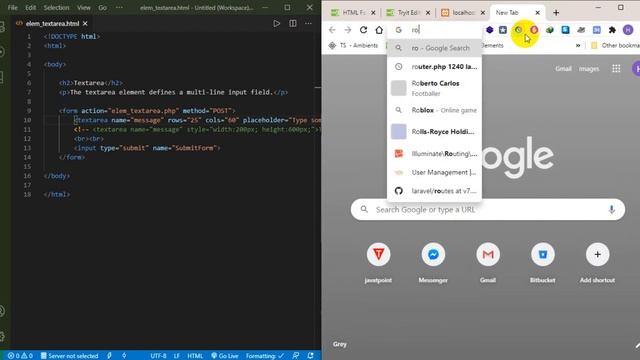Expand the hidden VS Code menu items

pyautogui.click(x=119, y=7)
